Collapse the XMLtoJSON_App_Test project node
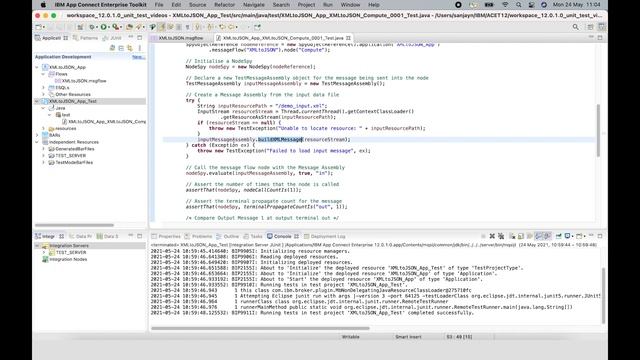The height and width of the screenshot is (360, 640). [x=37, y=101]
